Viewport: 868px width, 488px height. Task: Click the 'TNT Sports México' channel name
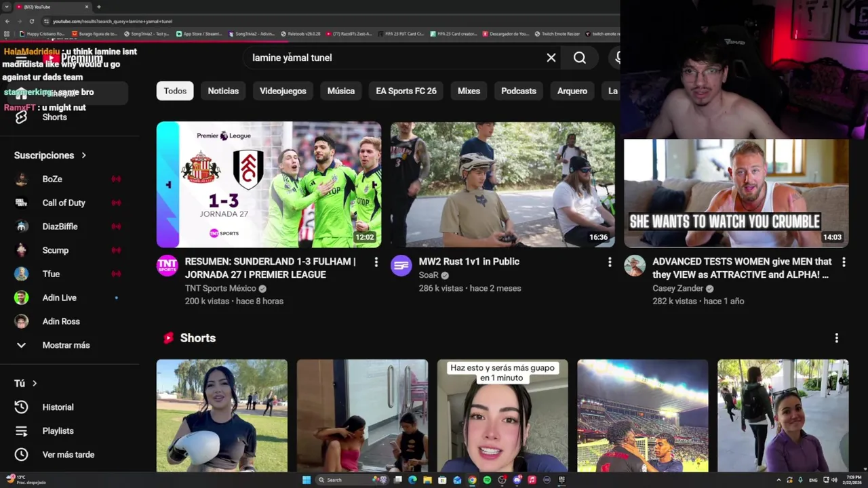tap(220, 288)
